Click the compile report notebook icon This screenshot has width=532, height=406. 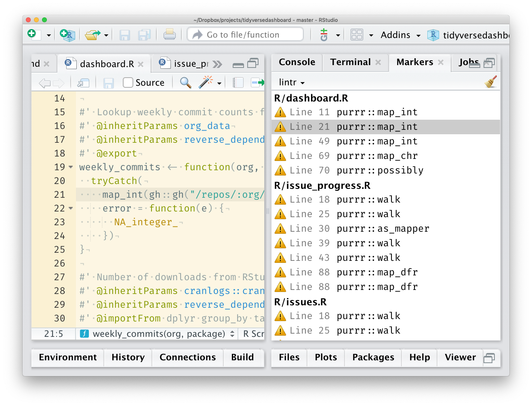click(238, 82)
